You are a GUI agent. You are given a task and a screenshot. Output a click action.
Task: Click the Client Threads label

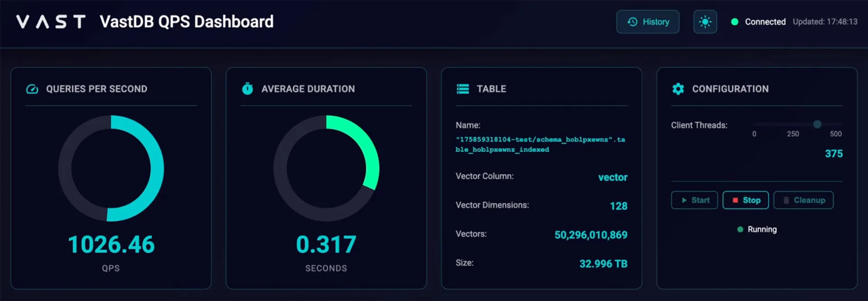click(x=699, y=125)
